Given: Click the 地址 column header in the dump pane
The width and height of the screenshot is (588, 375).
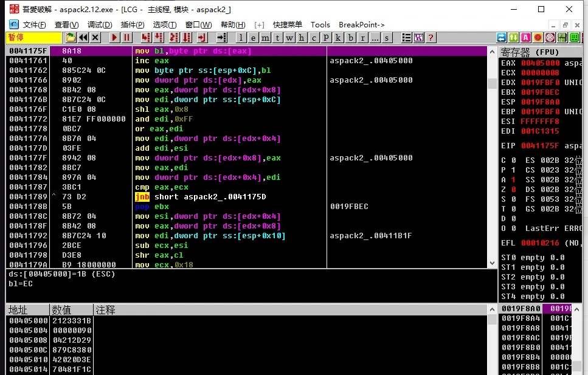Looking at the screenshot, I should click(x=28, y=310).
